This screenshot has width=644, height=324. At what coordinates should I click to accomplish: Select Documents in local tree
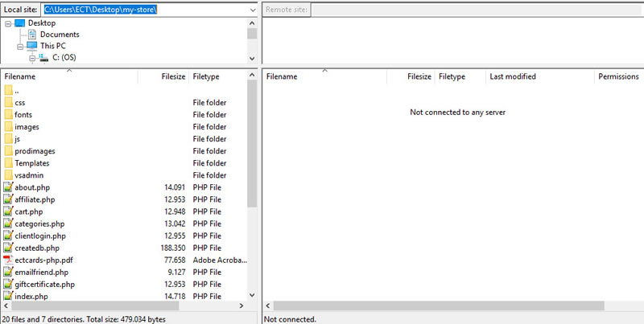[x=60, y=35]
